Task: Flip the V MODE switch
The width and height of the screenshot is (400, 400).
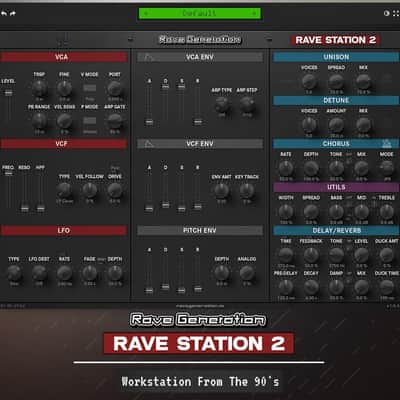Action: click(x=89, y=88)
